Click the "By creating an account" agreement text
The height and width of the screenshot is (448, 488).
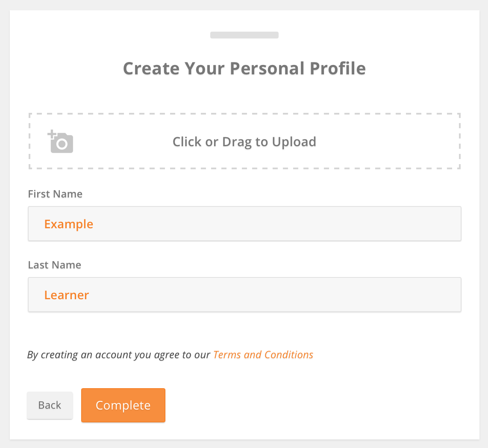[118, 355]
